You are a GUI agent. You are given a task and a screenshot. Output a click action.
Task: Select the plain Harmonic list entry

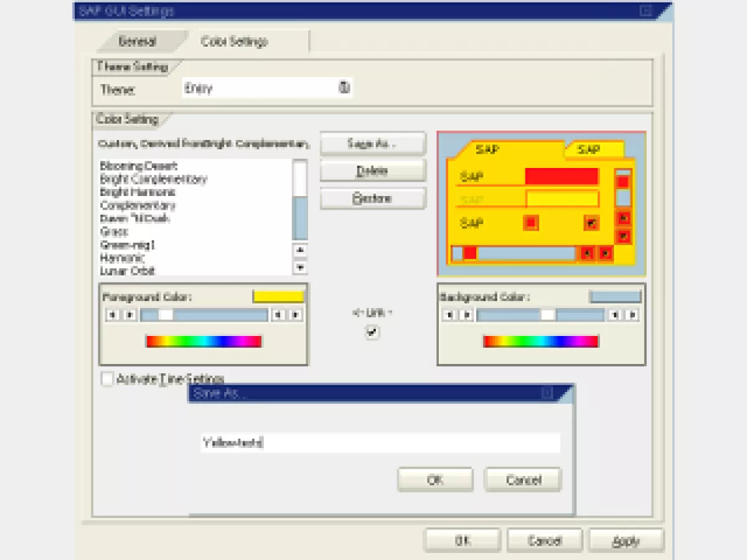click(122, 258)
